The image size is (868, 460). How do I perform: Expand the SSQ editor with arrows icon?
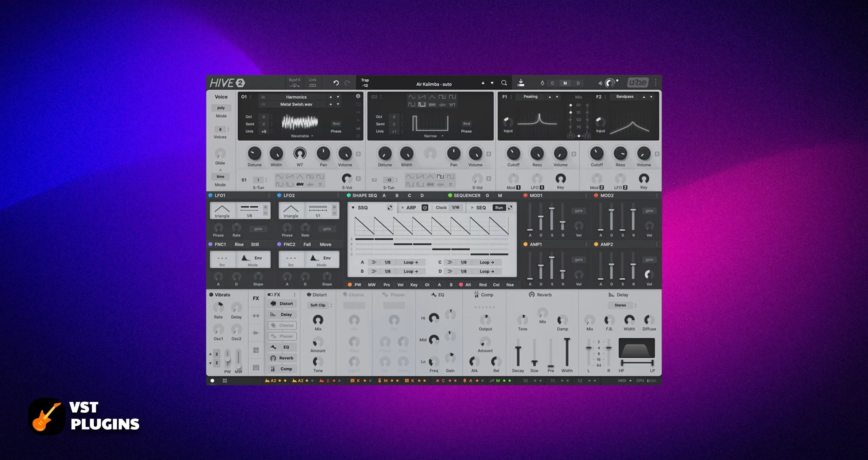pos(390,207)
